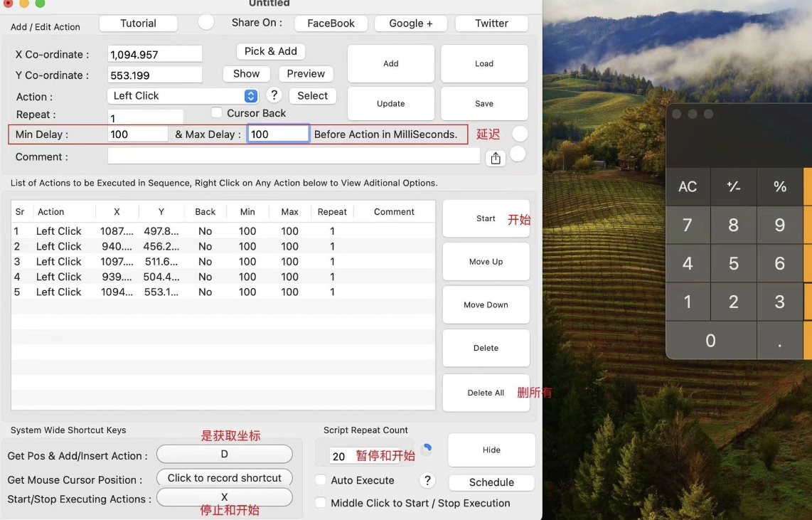Enable Middle Click to Start / Stop Execution
The height and width of the screenshot is (520, 812).
coord(321,503)
